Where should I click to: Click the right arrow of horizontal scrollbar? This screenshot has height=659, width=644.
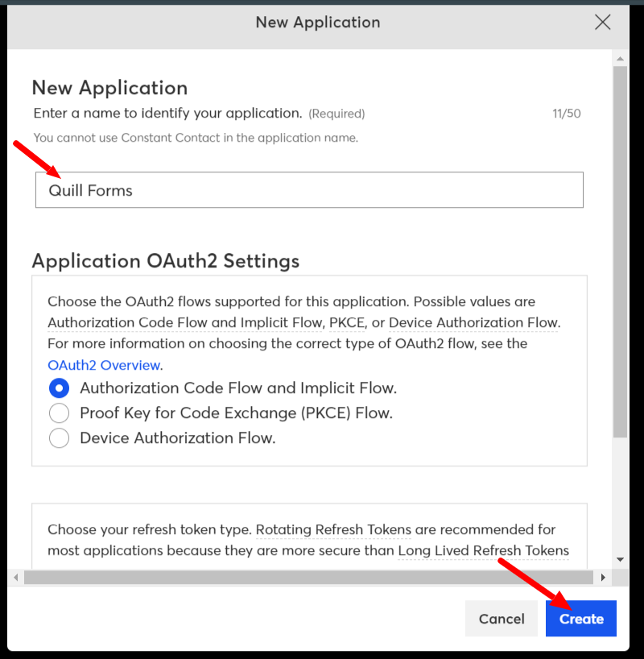tap(603, 577)
